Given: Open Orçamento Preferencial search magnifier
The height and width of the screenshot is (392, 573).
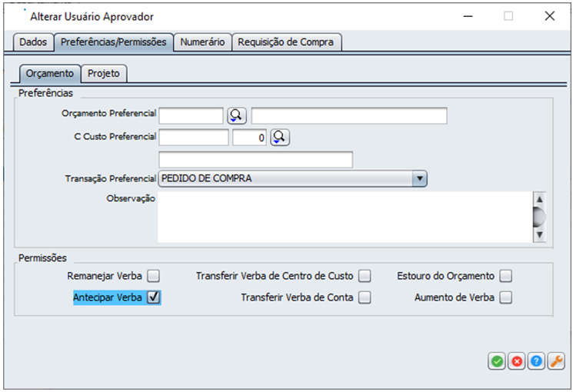Looking at the screenshot, I should click(236, 115).
